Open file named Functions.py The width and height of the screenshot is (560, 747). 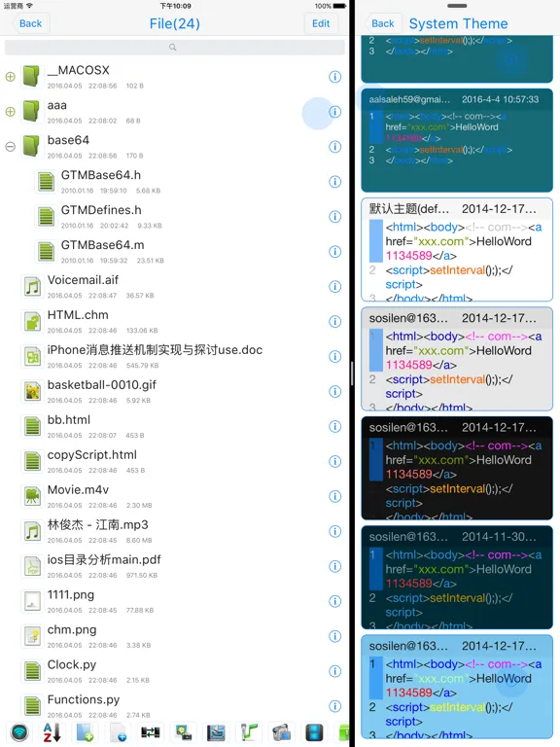pos(84,700)
